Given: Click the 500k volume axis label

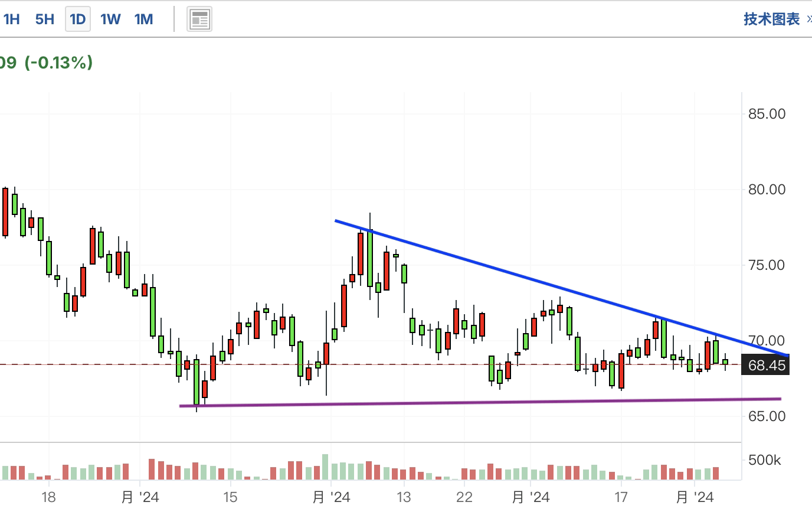Looking at the screenshot, I should click(x=765, y=460).
